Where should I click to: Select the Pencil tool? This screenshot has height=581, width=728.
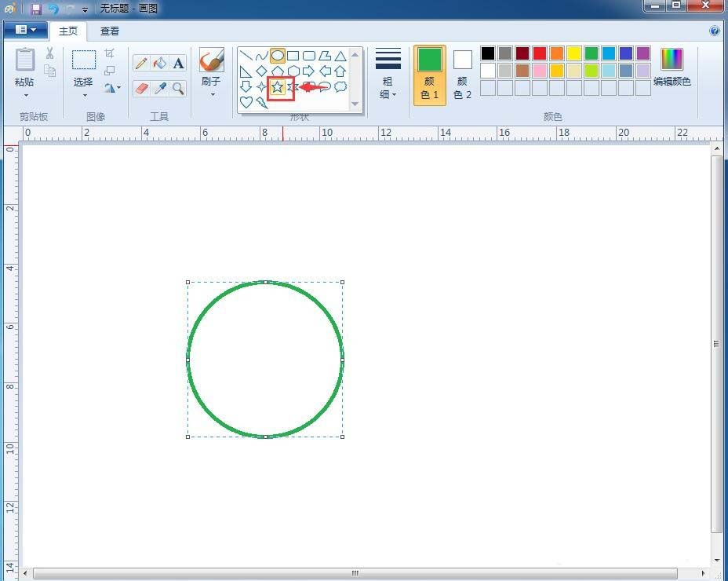pos(141,63)
